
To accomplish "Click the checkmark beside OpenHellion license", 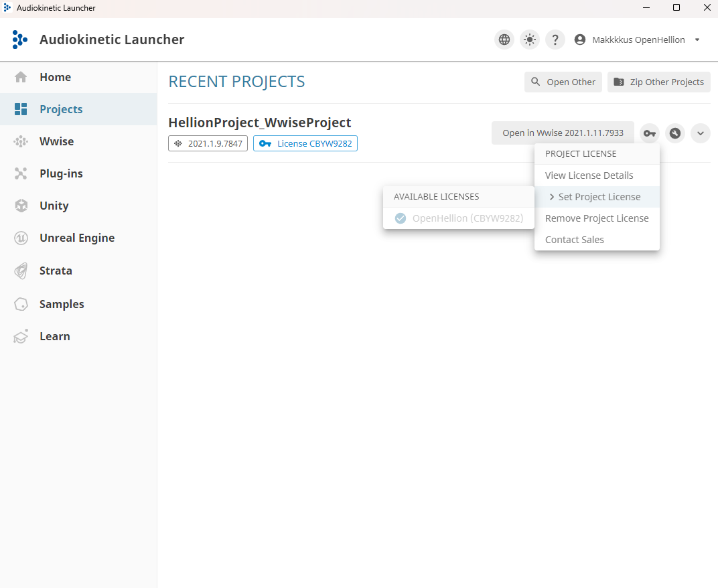I will [x=401, y=218].
